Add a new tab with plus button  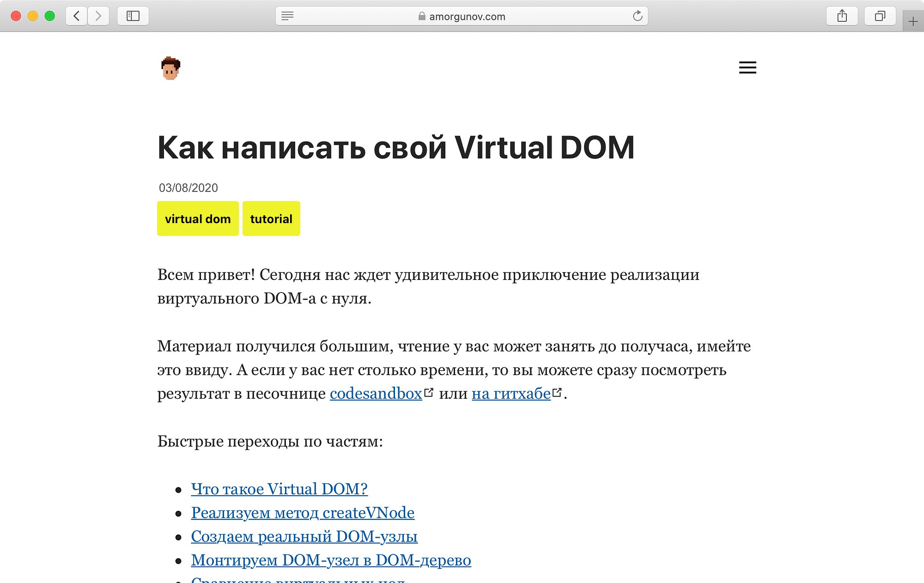coord(913,22)
